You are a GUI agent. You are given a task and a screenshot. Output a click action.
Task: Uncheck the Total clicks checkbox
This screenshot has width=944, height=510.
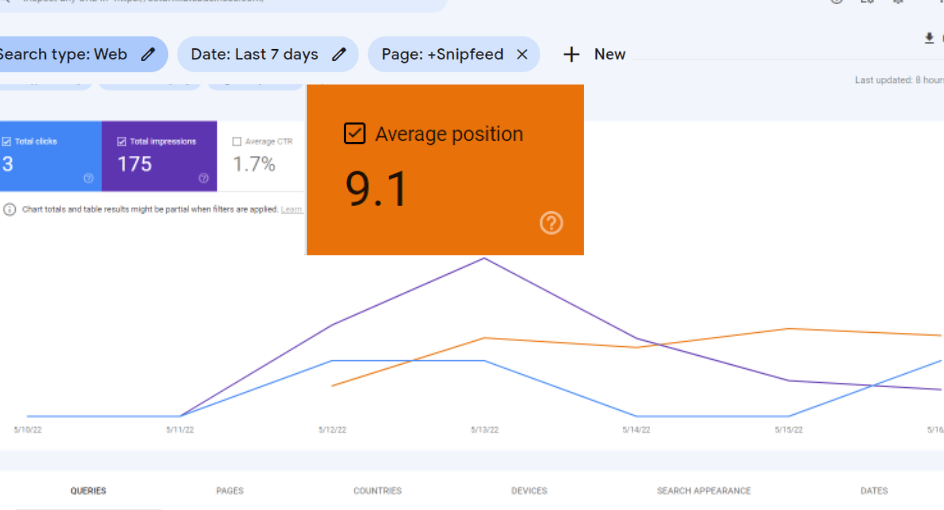7,141
